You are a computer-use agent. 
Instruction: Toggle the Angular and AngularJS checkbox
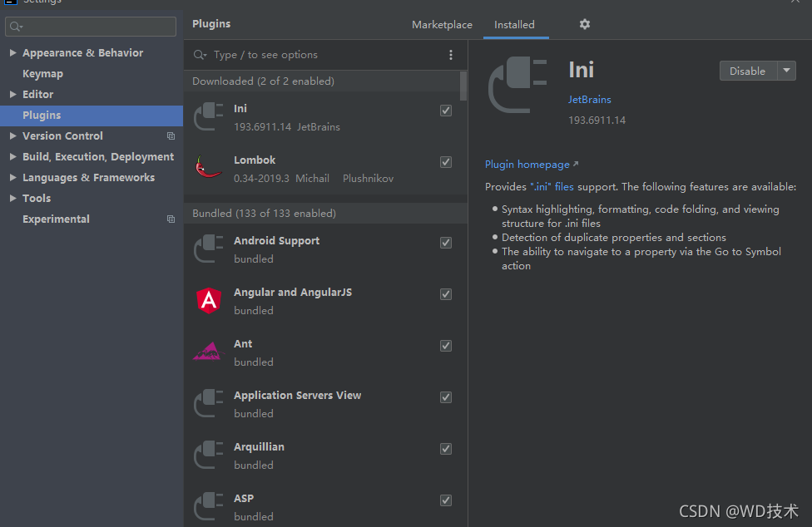[x=446, y=294]
